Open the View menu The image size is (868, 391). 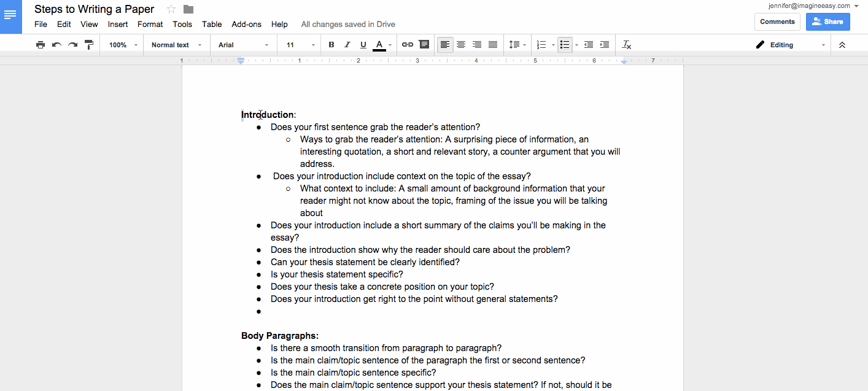(x=89, y=25)
